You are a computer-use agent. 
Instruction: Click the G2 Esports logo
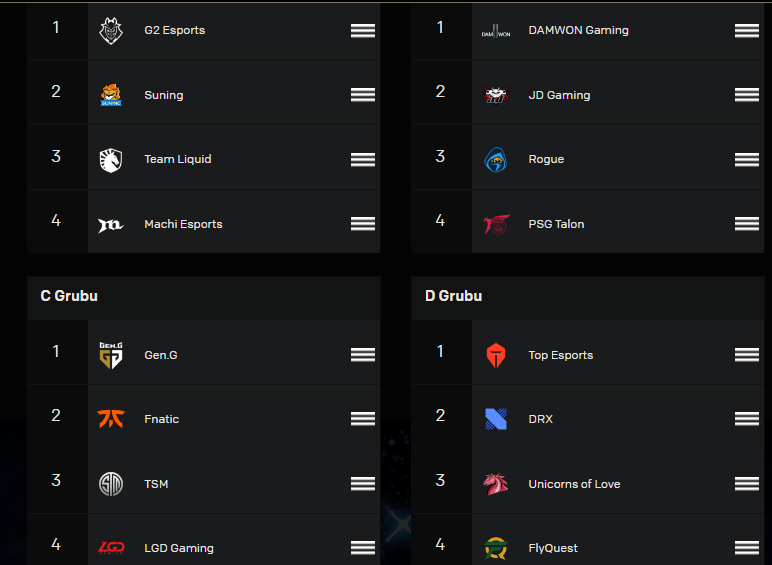point(111,31)
